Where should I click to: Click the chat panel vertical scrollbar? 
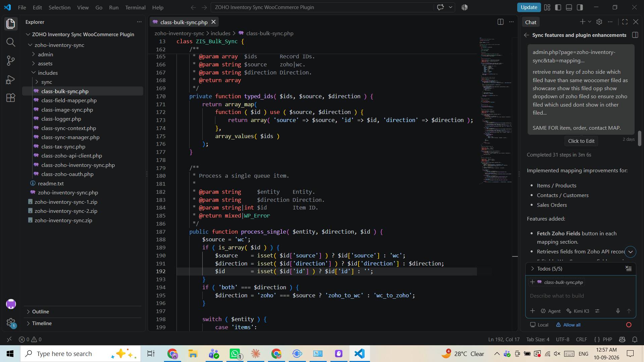[639, 138]
